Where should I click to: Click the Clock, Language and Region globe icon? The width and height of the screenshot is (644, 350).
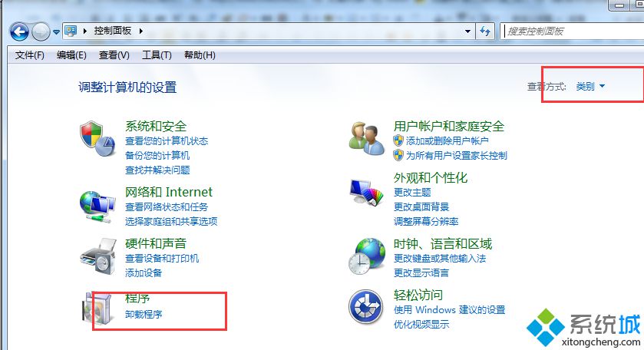(x=367, y=256)
